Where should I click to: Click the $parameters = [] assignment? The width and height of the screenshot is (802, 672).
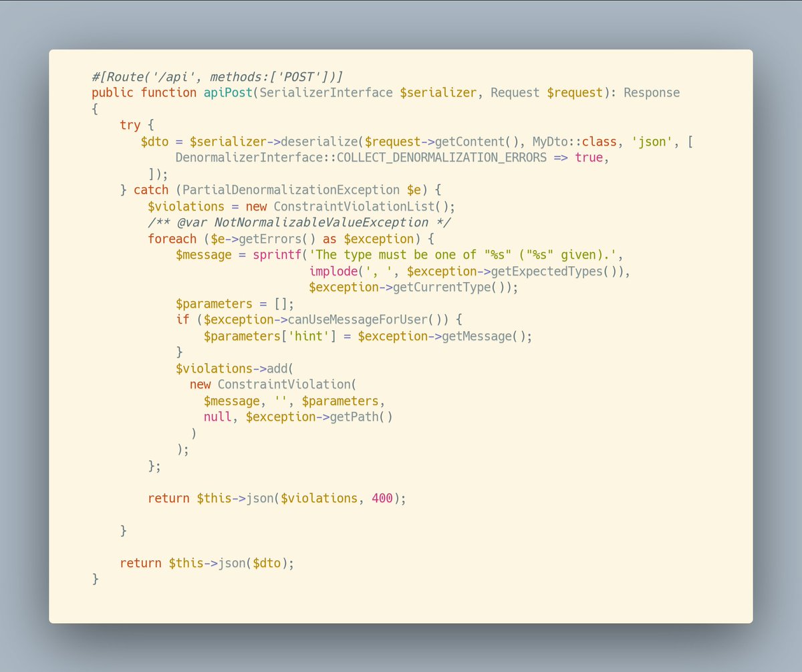(235, 303)
